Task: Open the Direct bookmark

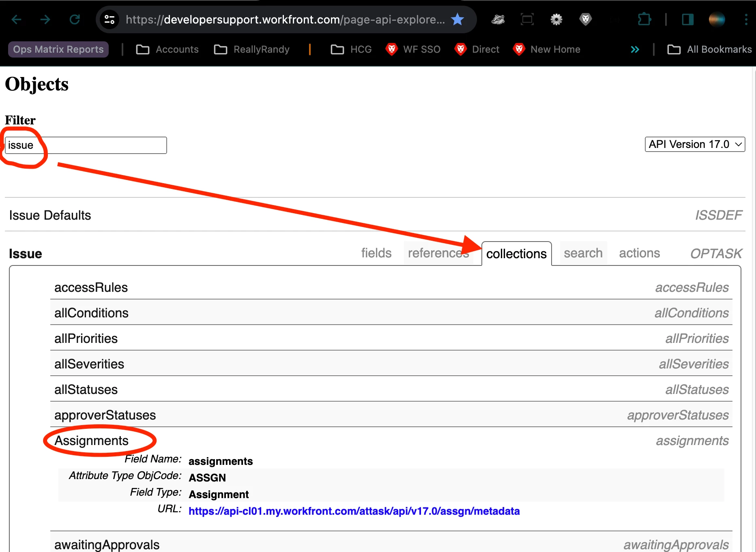Action: pos(477,49)
